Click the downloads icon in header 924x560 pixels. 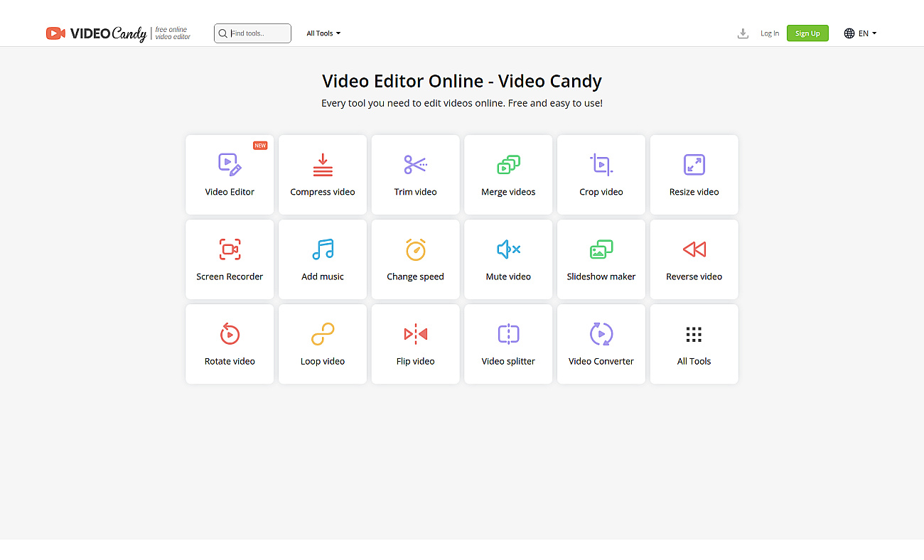tap(743, 33)
